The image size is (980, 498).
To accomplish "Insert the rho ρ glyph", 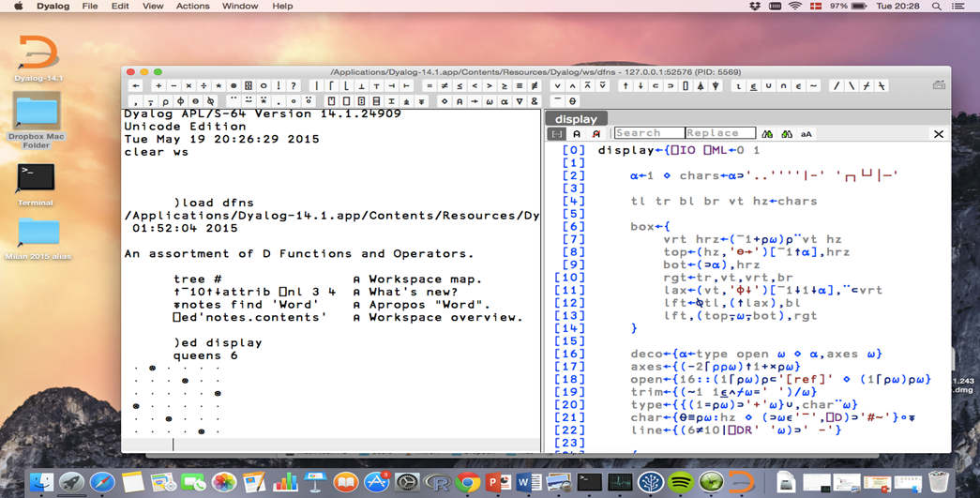I will coord(166,101).
